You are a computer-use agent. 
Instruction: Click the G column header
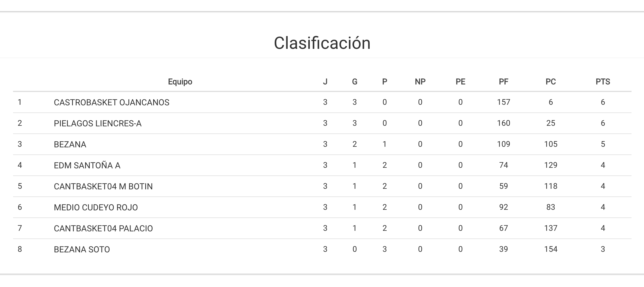(354, 82)
